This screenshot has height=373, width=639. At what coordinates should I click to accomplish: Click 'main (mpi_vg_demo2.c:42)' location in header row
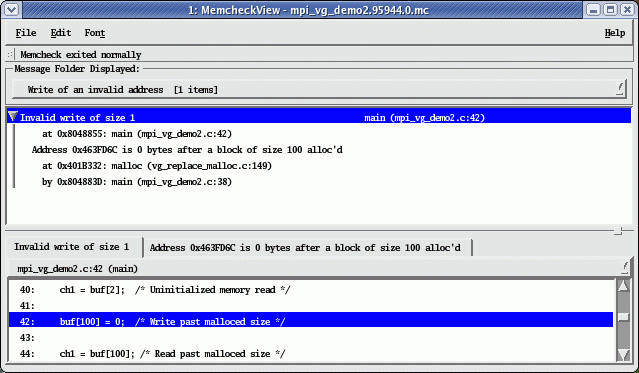[424, 118]
